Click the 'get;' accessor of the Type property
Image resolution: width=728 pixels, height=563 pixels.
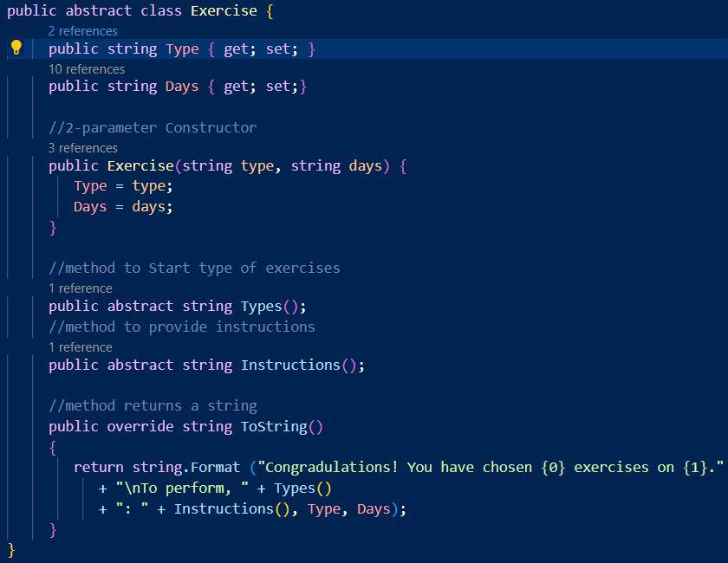click(239, 49)
